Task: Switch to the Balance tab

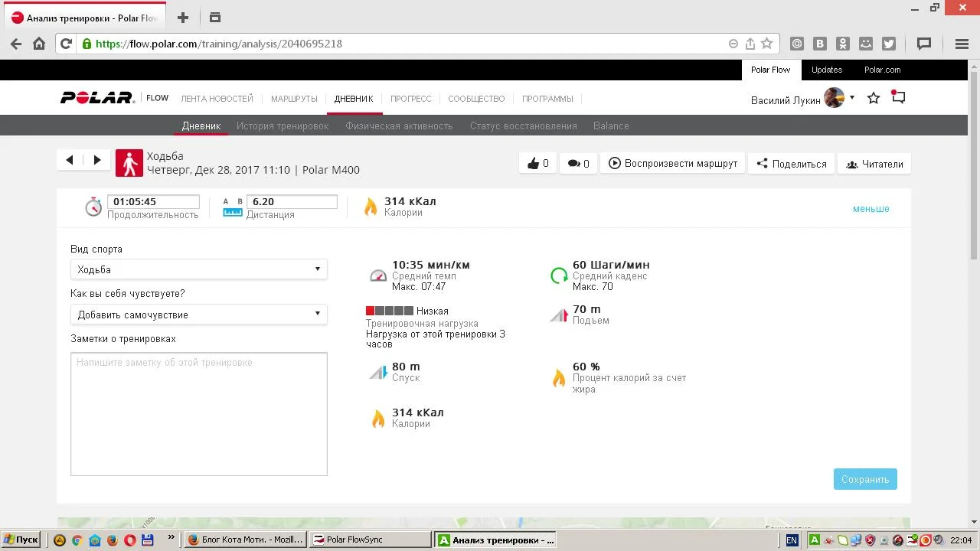Action: pos(611,126)
